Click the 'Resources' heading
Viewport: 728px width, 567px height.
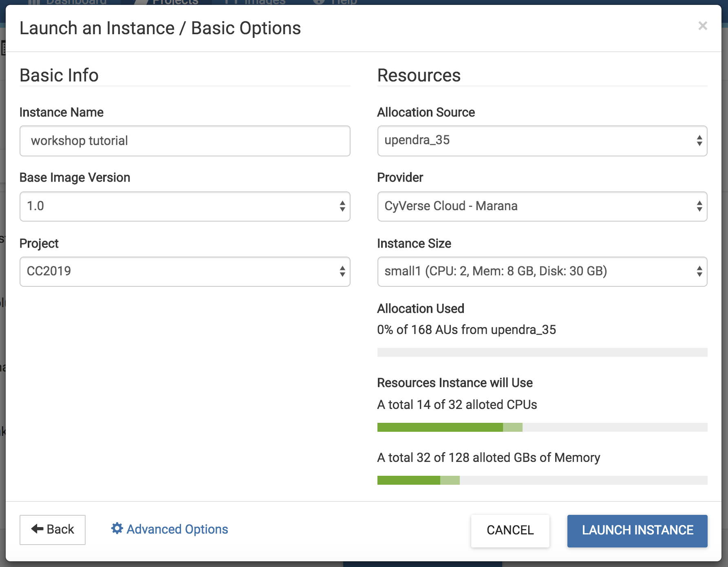[x=419, y=75]
